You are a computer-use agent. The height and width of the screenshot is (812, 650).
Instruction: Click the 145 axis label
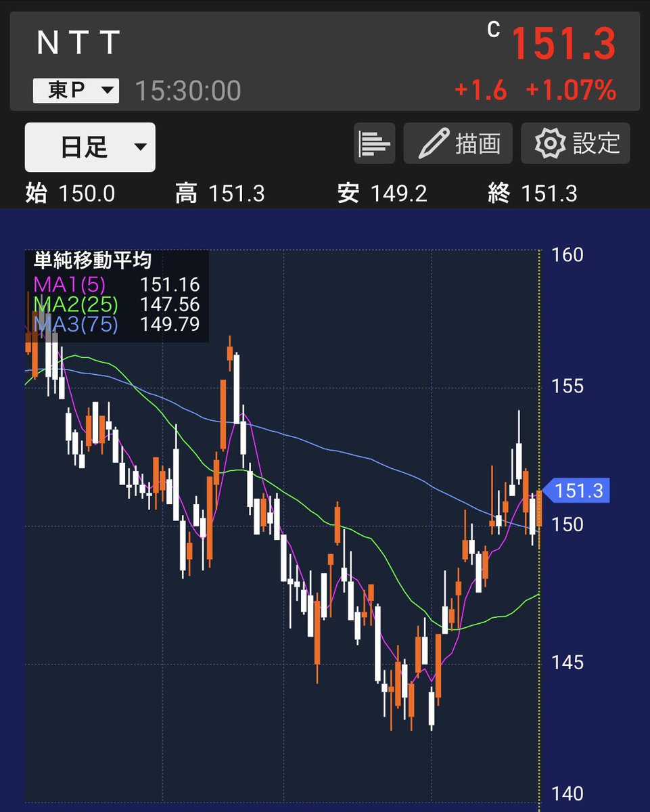click(567, 662)
